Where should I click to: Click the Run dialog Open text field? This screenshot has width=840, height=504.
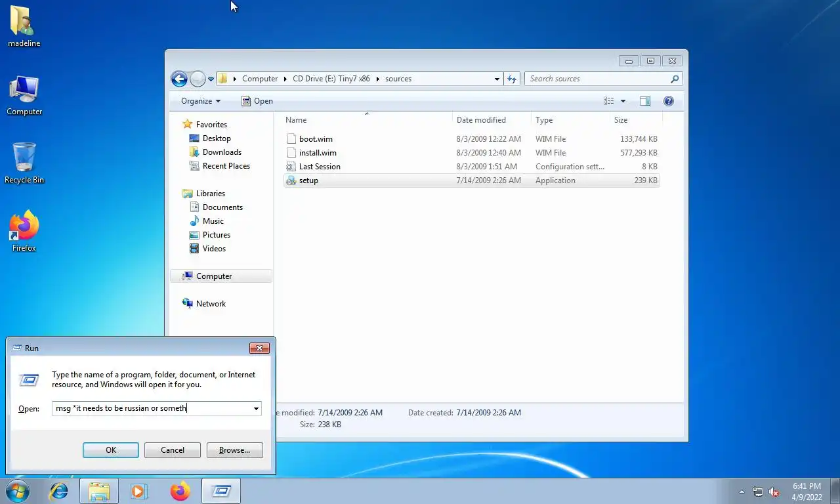pyautogui.click(x=152, y=408)
